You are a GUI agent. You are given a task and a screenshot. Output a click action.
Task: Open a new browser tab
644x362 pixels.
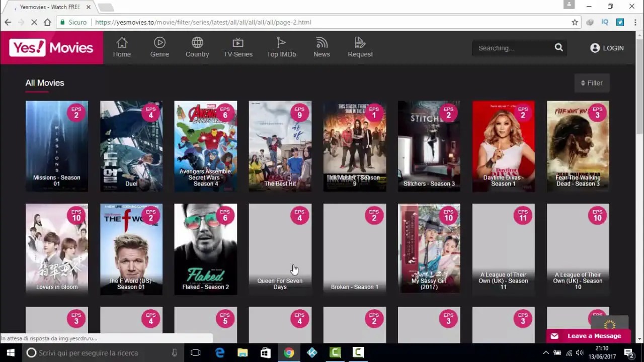point(106,7)
